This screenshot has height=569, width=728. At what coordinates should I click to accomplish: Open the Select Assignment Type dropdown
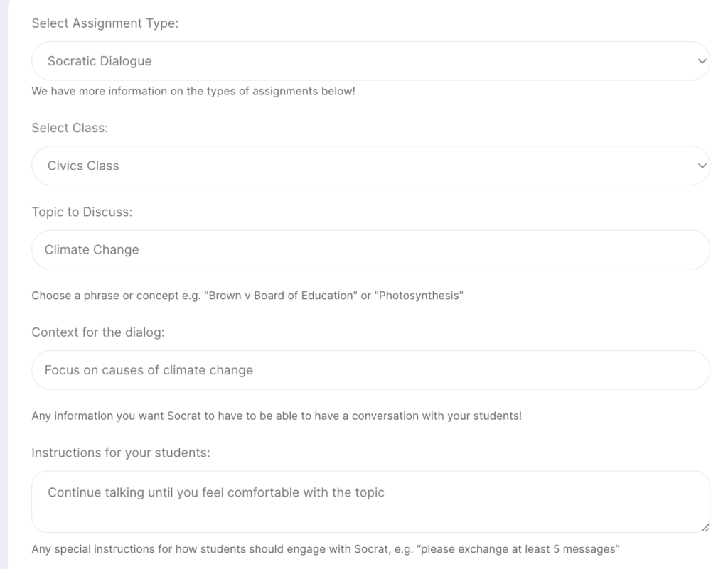(370, 61)
